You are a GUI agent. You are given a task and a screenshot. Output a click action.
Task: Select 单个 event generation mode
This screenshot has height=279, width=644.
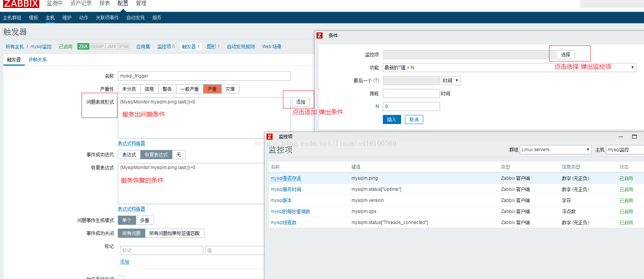[127, 220]
